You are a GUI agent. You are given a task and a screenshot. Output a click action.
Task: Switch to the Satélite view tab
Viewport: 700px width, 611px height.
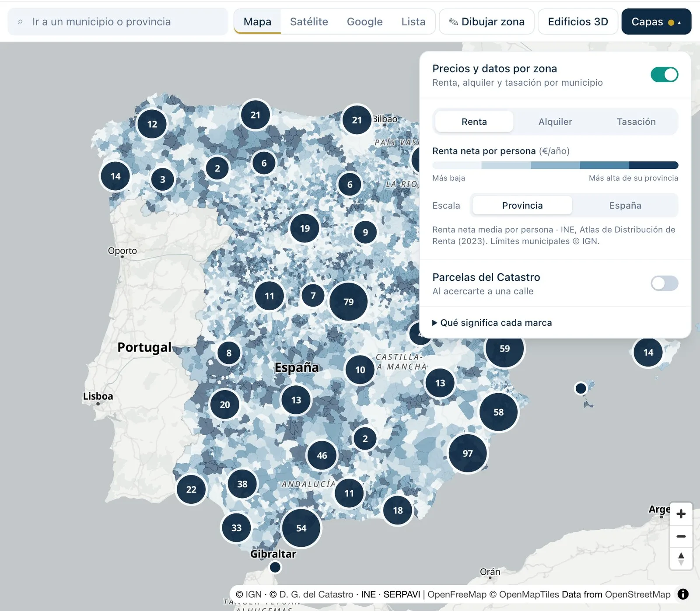coord(309,22)
